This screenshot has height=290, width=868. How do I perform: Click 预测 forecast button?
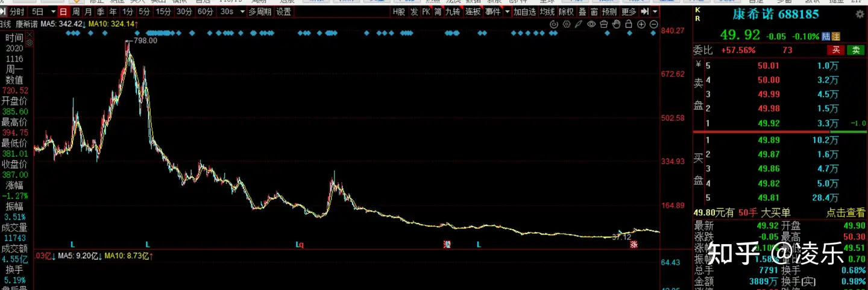tap(609, 11)
